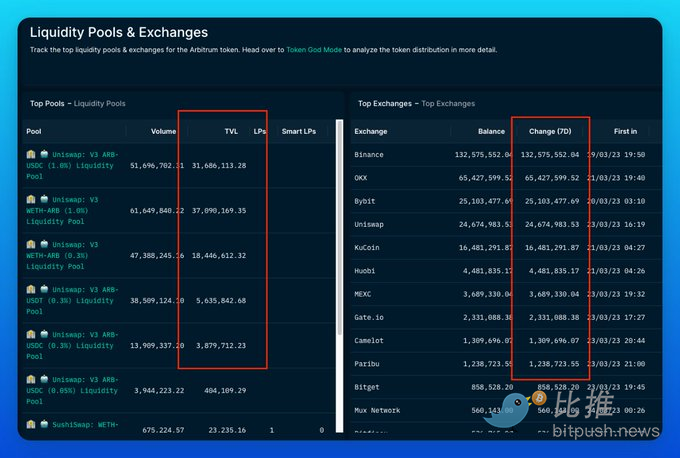The image size is (680, 458).
Task: Open the Token God Mode link
Action: [x=314, y=50]
